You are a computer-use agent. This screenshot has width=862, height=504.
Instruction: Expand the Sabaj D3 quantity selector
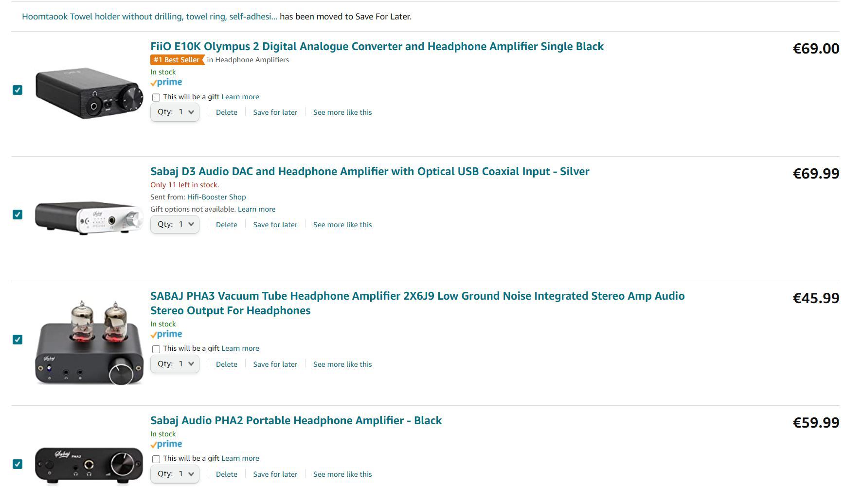click(x=175, y=225)
